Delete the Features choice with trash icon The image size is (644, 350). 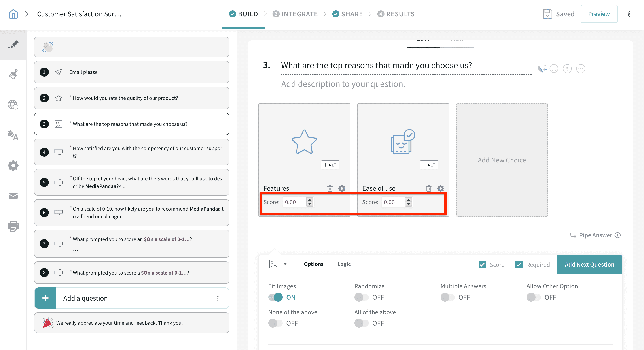tap(330, 188)
